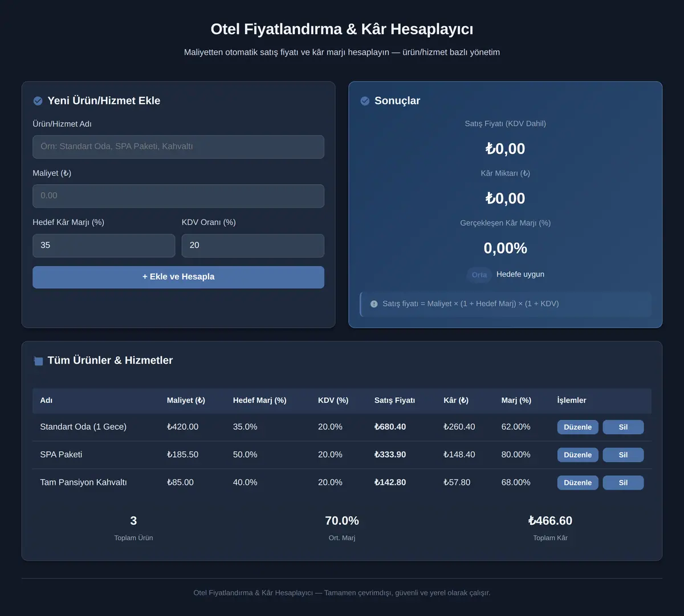The width and height of the screenshot is (684, 616).
Task: Click the 70.0% Ort. Marj summary value
Action: (342, 521)
